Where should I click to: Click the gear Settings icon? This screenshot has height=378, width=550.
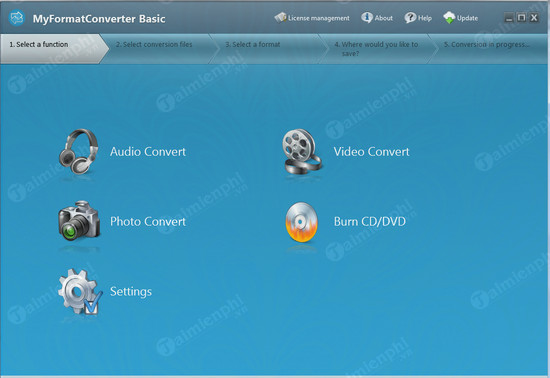coord(80,291)
